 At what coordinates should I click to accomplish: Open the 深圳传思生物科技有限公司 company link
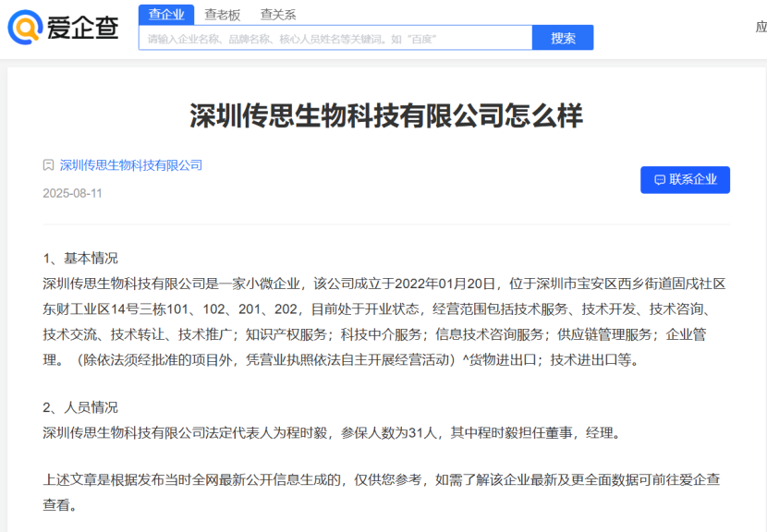(130, 165)
